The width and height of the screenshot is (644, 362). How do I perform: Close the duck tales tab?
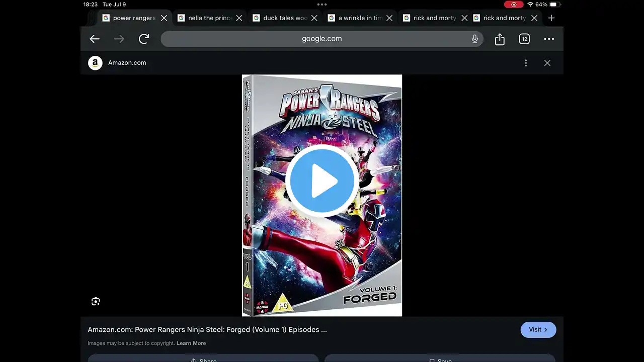coord(314,18)
